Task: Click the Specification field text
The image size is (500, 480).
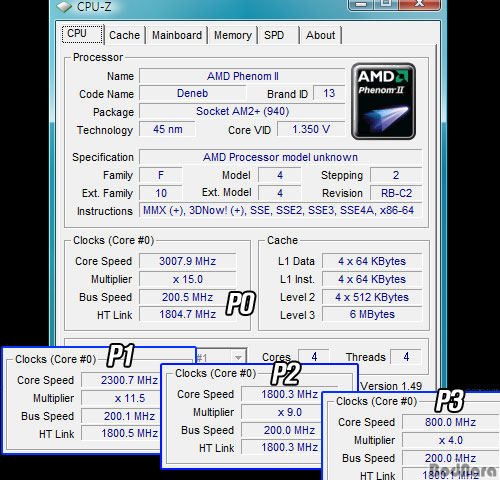Action: click(280, 157)
